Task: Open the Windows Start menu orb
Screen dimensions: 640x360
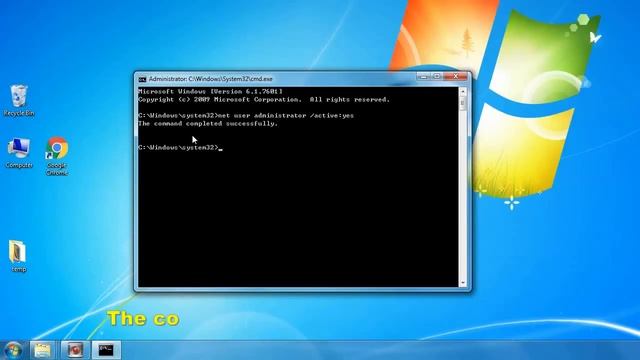Action: (x=13, y=350)
